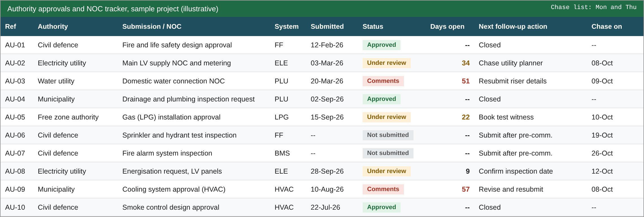The image size is (644, 217).
Task: Click chase date 26-Oct
Action: click(x=602, y=153)
